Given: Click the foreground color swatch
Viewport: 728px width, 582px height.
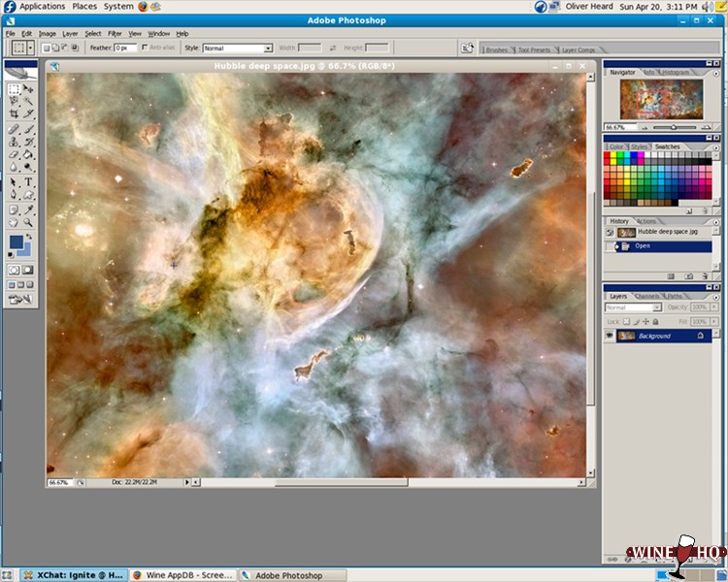Looking at the screenshot, I should pos(16,242).
